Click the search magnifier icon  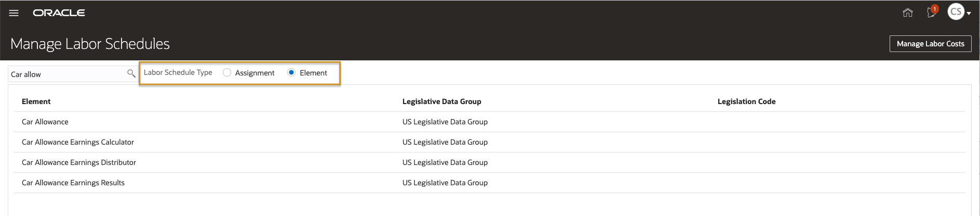click(x=131, y=74)
